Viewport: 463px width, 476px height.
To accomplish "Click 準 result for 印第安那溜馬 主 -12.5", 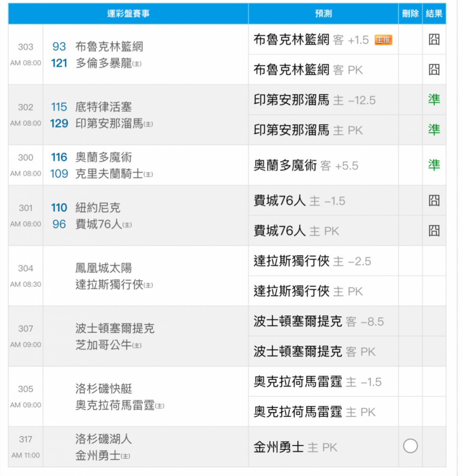I will [434, 99].
